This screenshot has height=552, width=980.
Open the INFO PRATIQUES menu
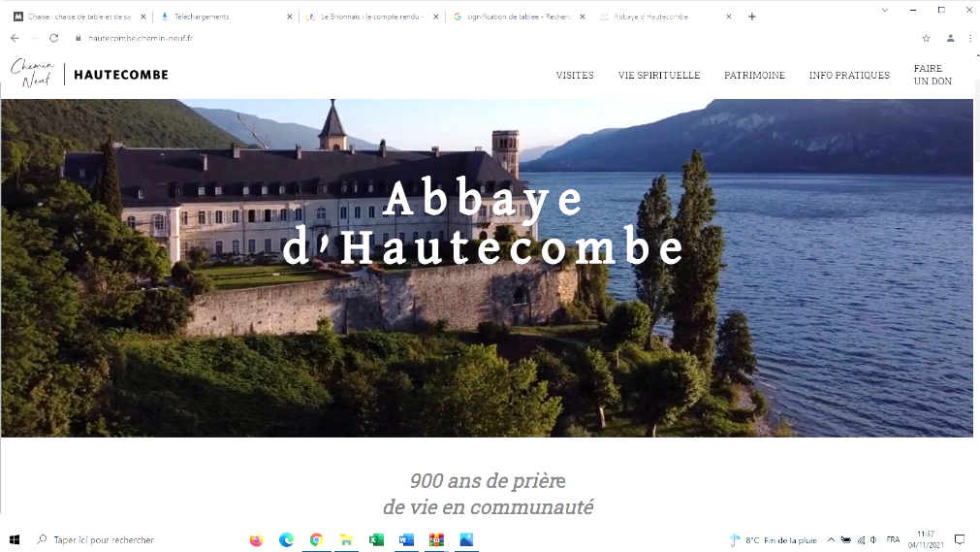(x=849, y=75)
